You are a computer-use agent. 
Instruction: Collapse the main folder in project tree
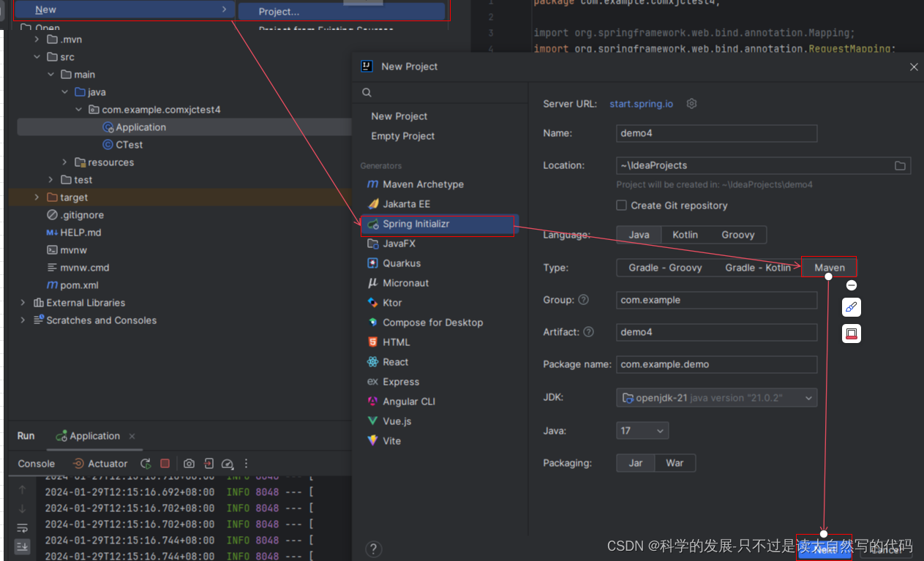click(51, 75)
